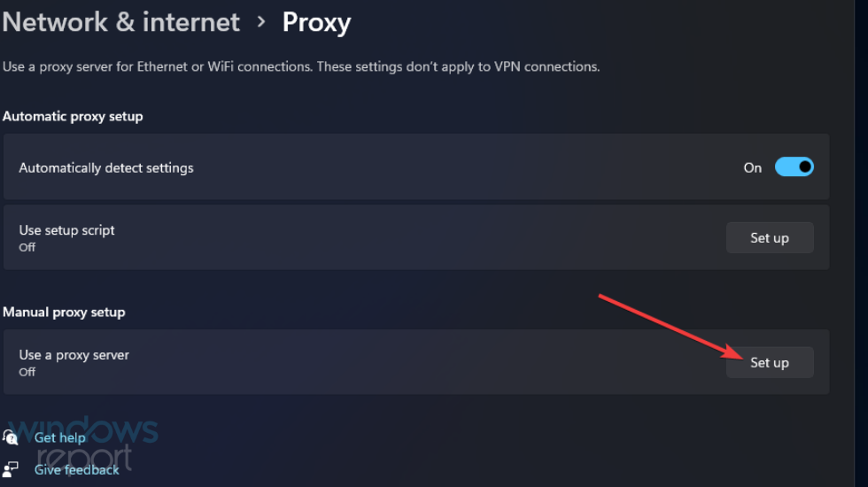868x487 pixels.
Task: Click the Give feedback person icon
Action: pos(11,469)
